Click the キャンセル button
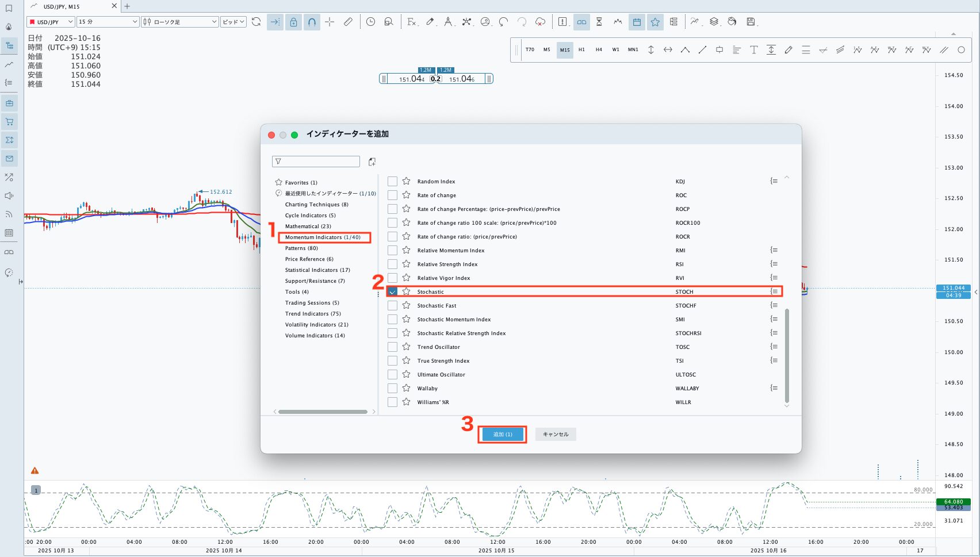Screen dimensions: 980x557 [x=556, y=435]
